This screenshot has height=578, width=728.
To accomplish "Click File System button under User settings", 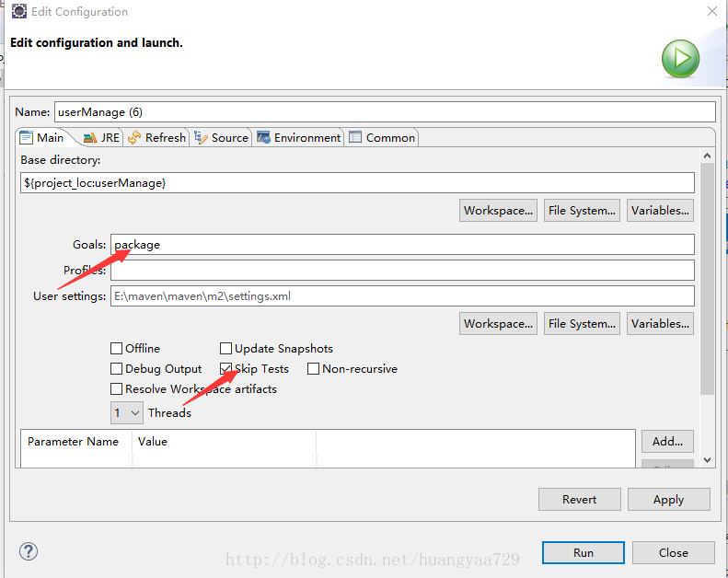I will 582,324.
